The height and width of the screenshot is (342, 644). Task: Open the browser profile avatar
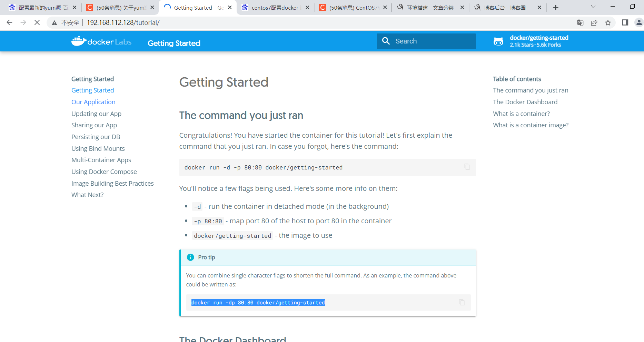coord(639,22)
